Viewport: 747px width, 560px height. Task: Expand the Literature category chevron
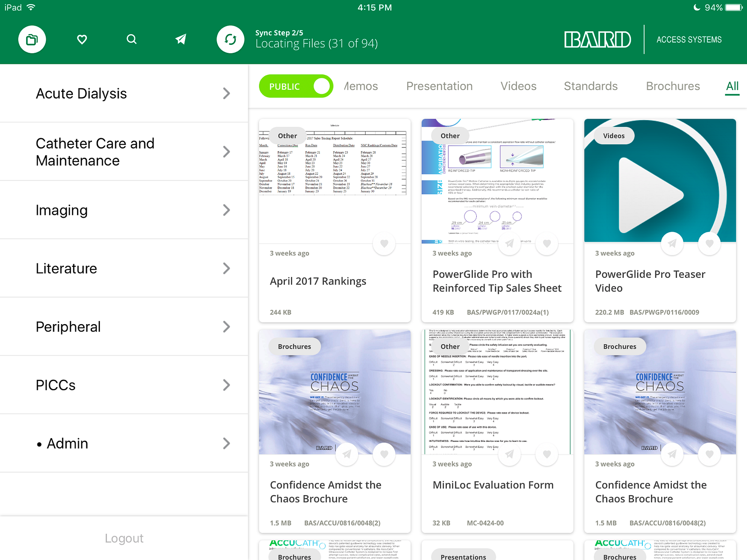tap(226, 269)
